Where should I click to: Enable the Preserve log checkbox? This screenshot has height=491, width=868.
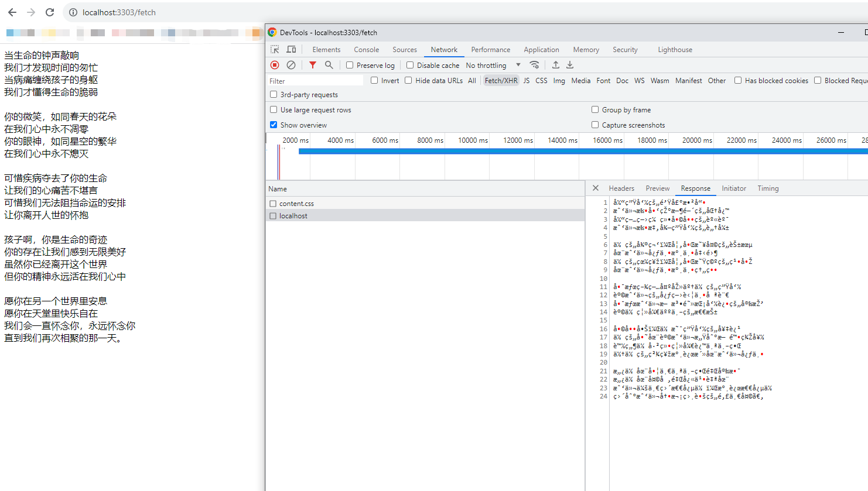click(x=350, y=66)
